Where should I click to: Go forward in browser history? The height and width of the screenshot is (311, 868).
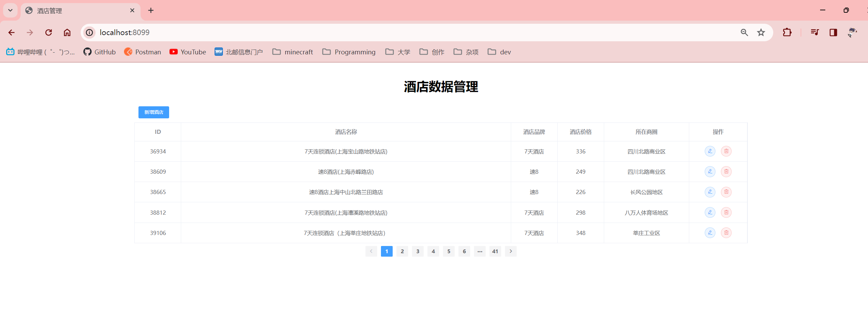(x=30, y=32)
